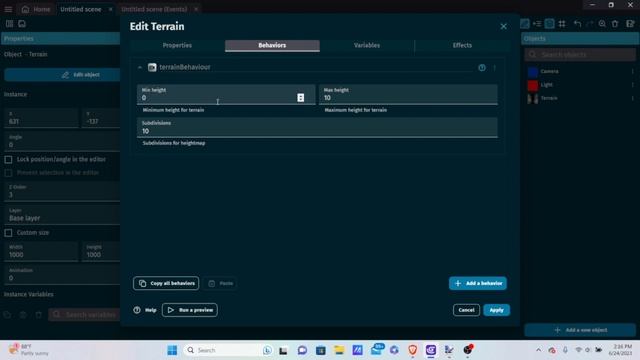Viewport: 640px width, 360px height.
Task: Apply the terrain changes
Action: 496,310
